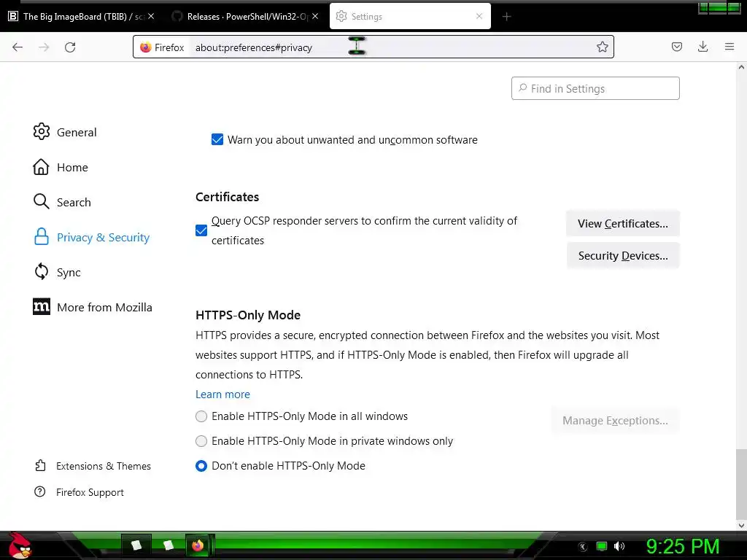Select Don't enable HTTPS-Only Mode radio
This screenshot has width=747, height=560.
(201, 466)
